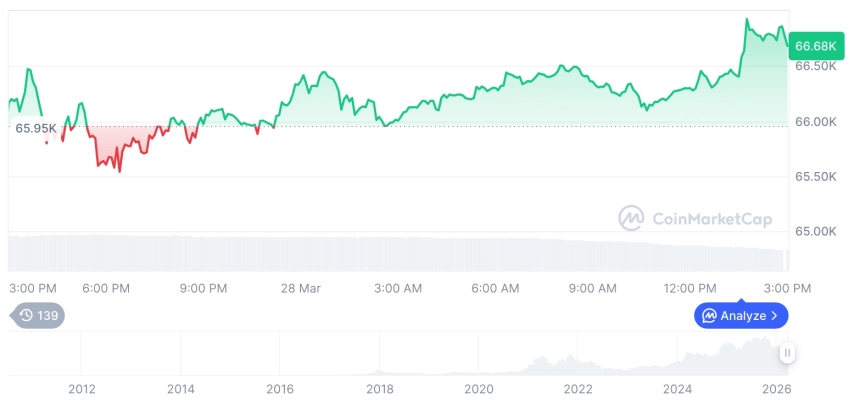The height and width of the screenshot is (401, 860).
Task: Select the 12:00 PM time axis label
Action: point(690,288)
